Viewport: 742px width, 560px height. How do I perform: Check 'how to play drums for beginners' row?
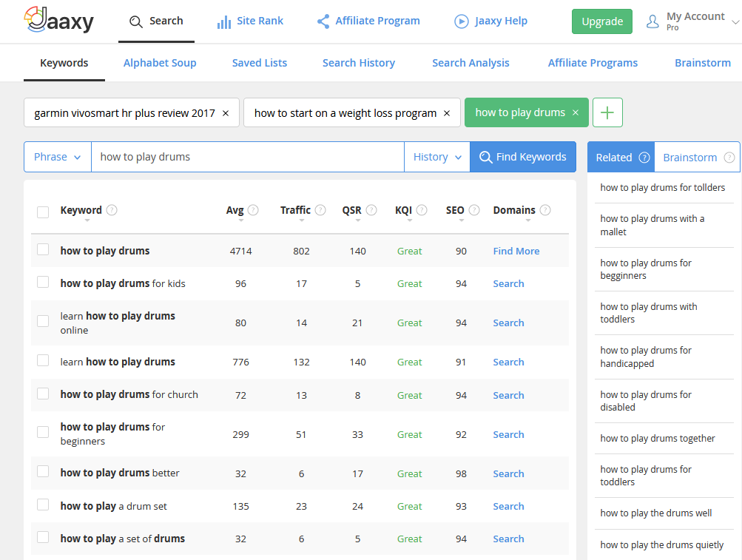(43, 432)
